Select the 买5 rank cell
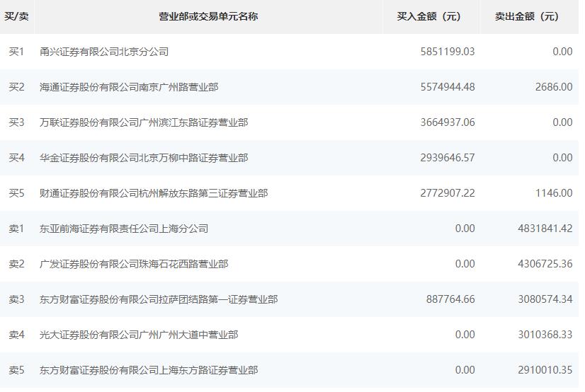 point(16,193)
